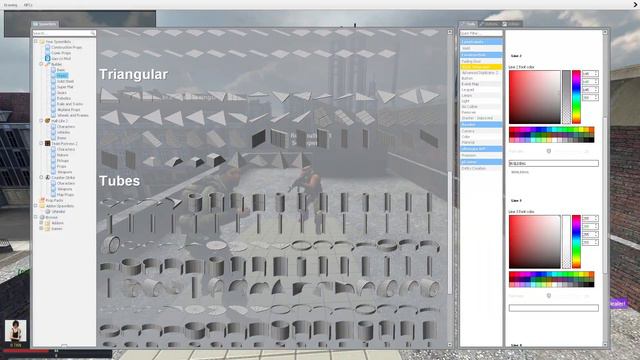Switch to the Options tab
Screen dimensions: 640x360
489,24
